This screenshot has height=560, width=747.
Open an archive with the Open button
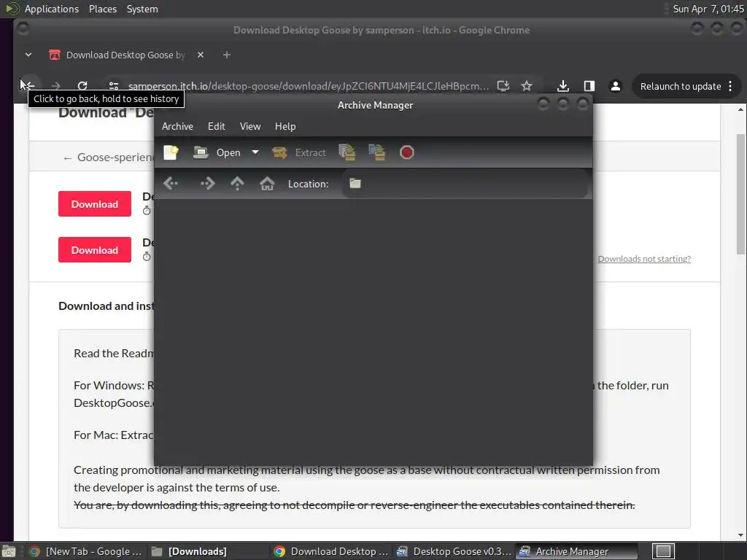tap(217, 152)
